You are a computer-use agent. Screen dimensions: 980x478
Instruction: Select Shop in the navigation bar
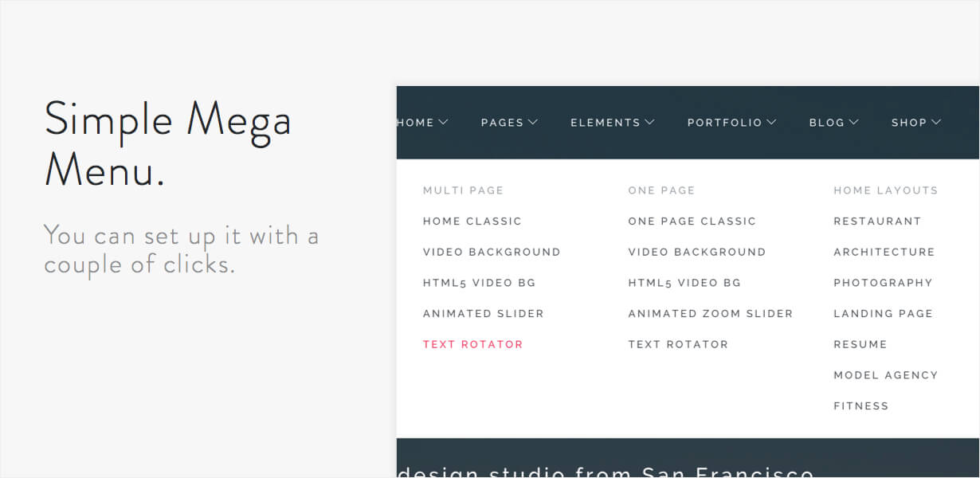[909, 123]
